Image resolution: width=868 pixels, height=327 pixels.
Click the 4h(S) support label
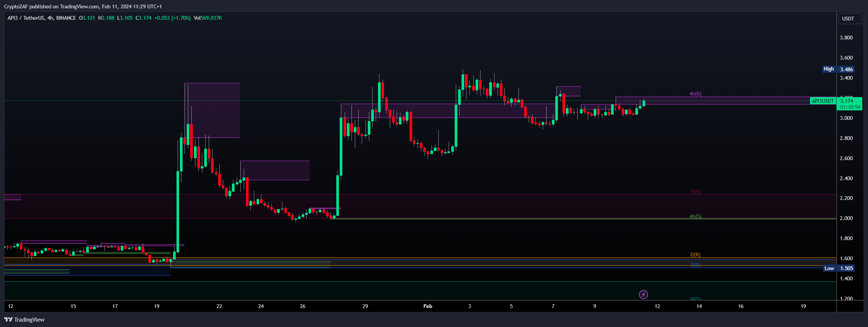pos(695,216)
